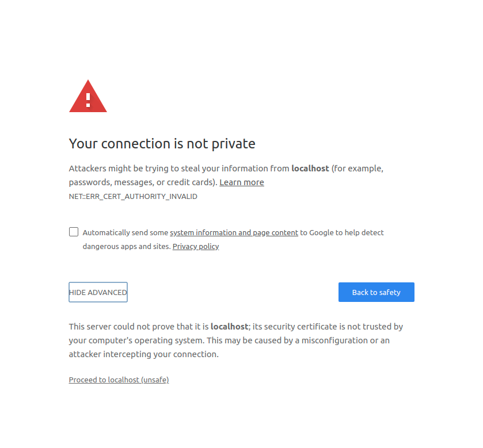Click bold "localhost" in the attackers sentence

tap(310, 169)
